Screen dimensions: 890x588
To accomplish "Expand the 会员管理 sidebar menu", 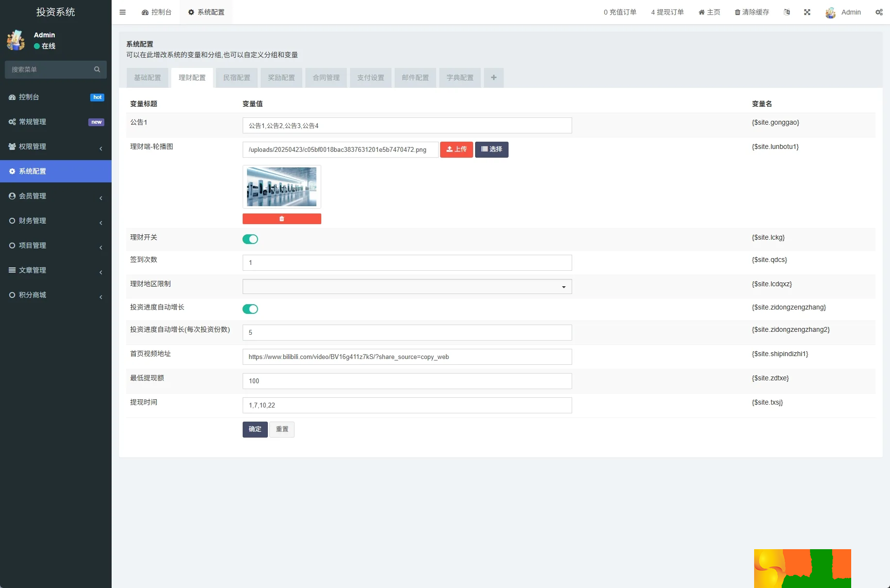I will point(55,196).
